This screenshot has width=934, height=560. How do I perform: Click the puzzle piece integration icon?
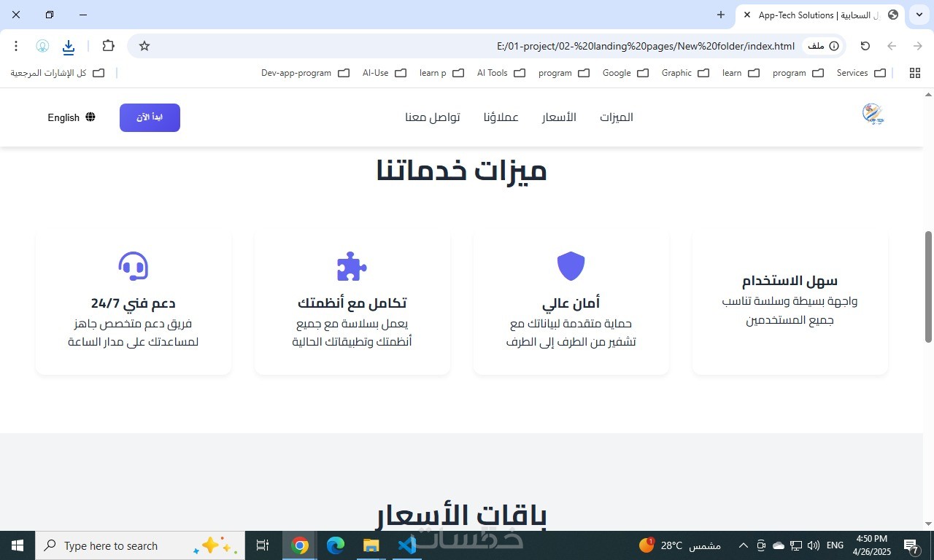click(x=352, y=267)
